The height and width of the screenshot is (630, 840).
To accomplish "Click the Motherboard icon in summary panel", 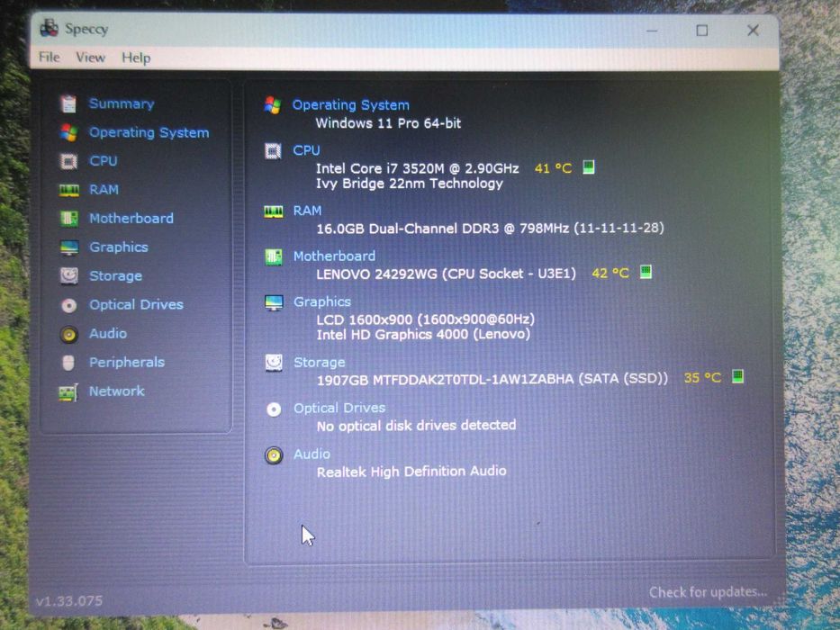I will coord(274,257).
